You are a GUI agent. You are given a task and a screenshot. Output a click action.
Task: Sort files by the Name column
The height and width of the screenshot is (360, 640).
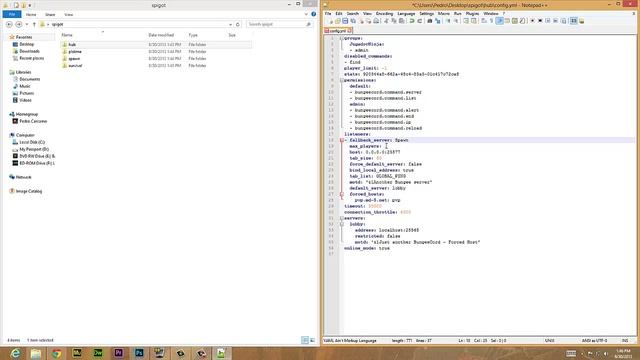(x=67, y=35)
